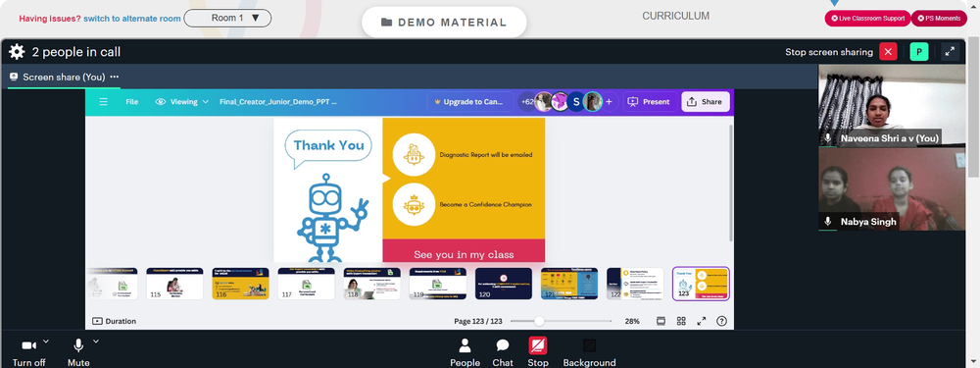Select Nabya Singh video tile

(892, 189)
